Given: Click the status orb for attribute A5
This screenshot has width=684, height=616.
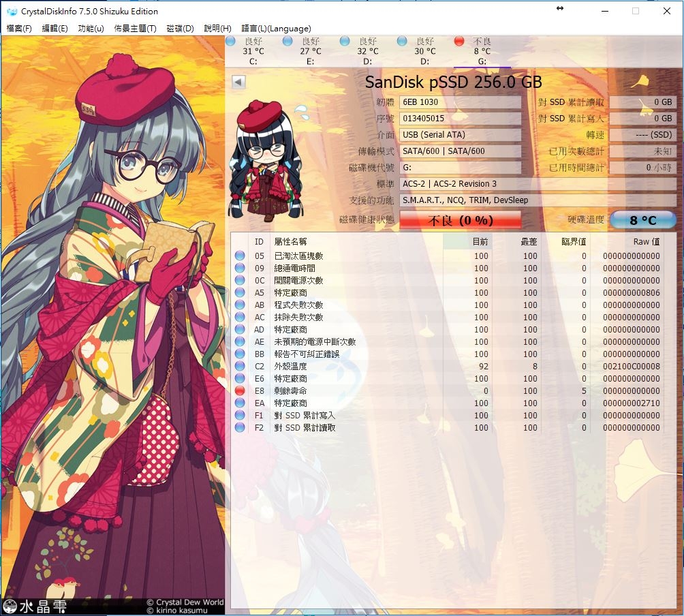Looking at the screenshot, I should pyautogui.click(x=240, y=292).
